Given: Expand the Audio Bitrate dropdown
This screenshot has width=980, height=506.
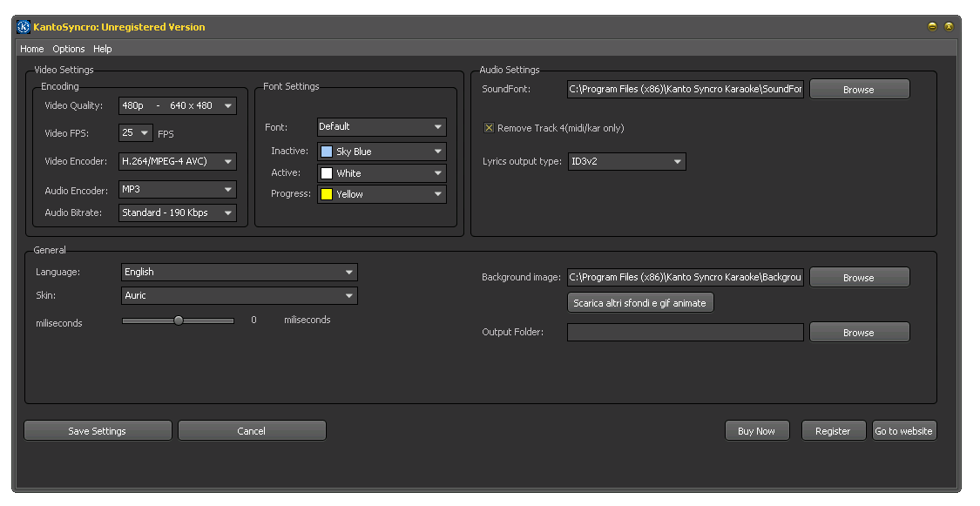Looking at the screenshot, I should 178,213.
